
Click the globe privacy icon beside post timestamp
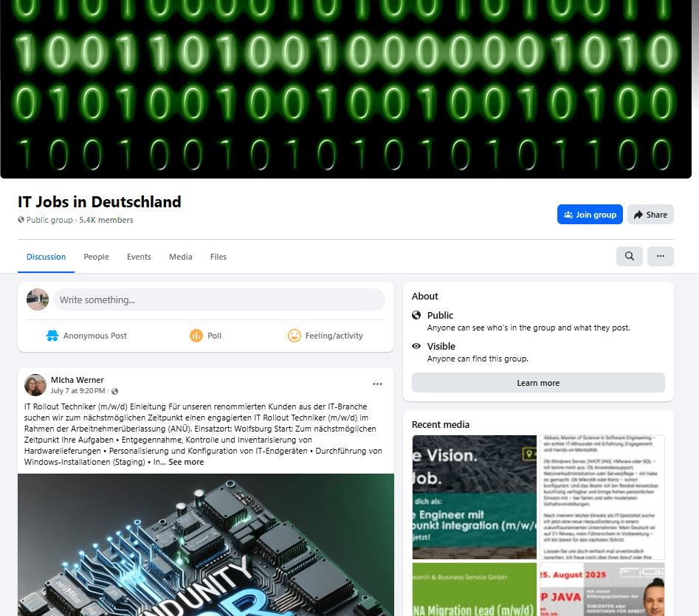[x=114, y=391]
